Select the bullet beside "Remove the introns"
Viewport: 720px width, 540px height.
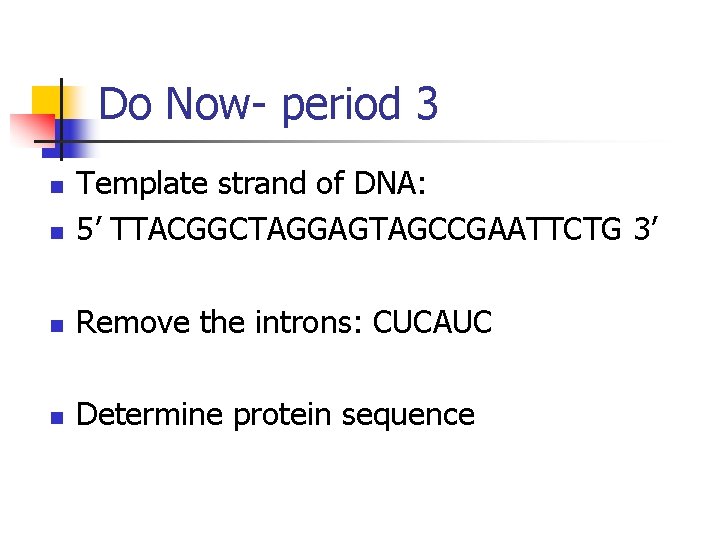[57, 325]
